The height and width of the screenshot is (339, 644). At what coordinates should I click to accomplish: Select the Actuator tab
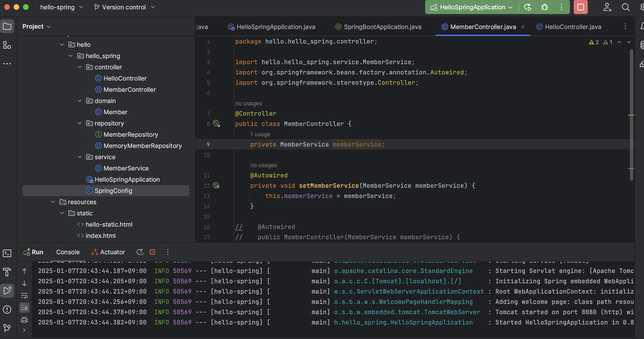pyautogui.click(x=108, y=252)
